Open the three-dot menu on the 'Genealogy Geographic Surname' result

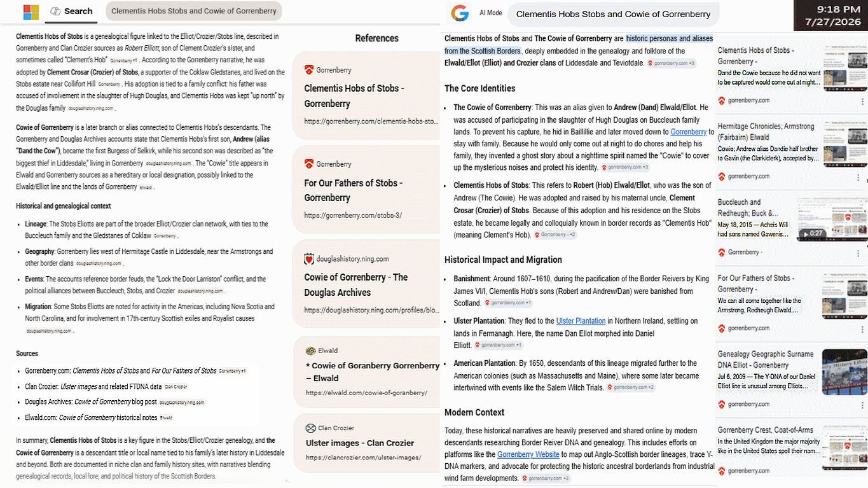pyautogui.click(x=862, y=404)
